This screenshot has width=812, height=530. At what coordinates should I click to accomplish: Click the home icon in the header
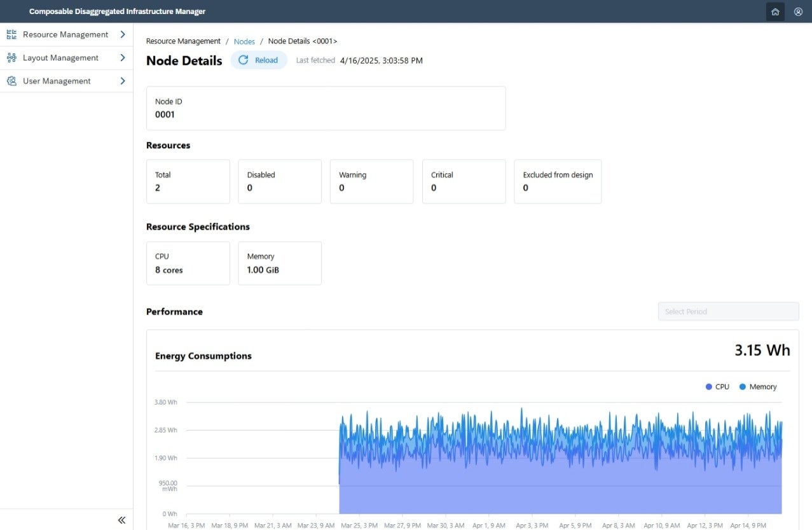[x=775, y=11]
